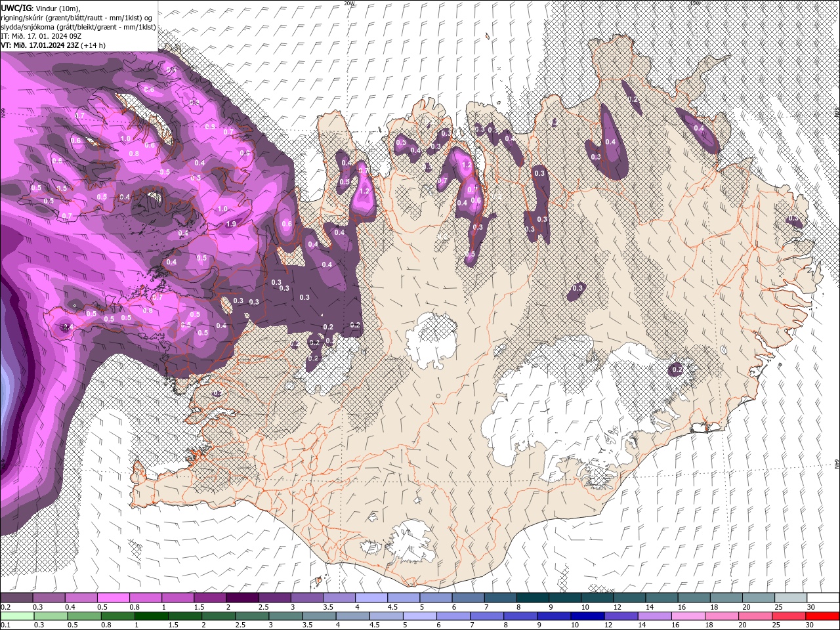Click the dark grey-purple 0.2–0.3 snow legend swatch
This screenshot has height=630, width=840.
[x=16, y=598]
